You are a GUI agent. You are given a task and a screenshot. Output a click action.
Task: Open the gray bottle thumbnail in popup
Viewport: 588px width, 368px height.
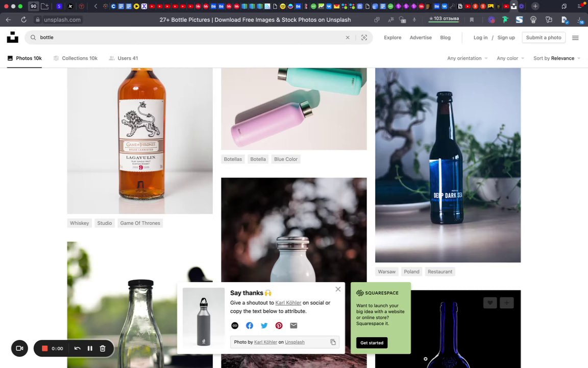pyautogui.click(x=204, y=318)
